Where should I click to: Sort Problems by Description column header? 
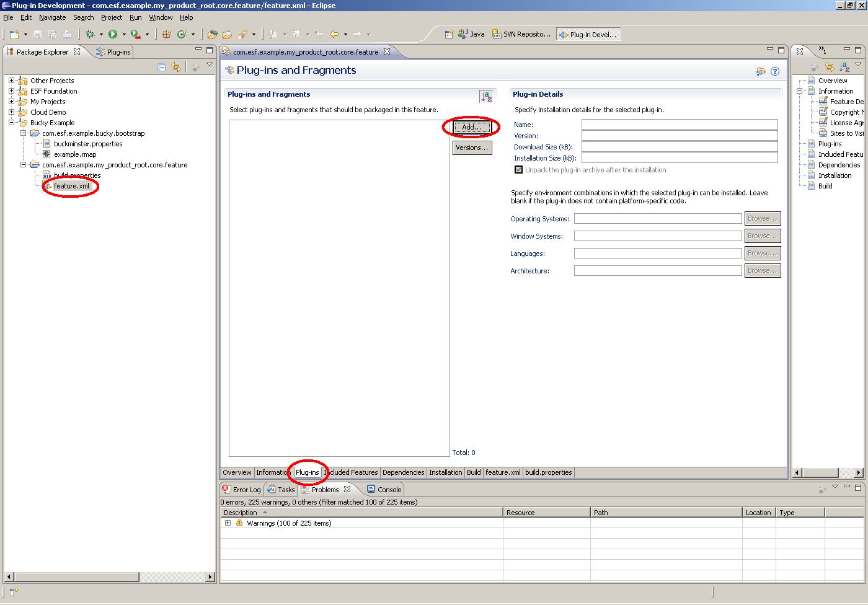(361, 513)
